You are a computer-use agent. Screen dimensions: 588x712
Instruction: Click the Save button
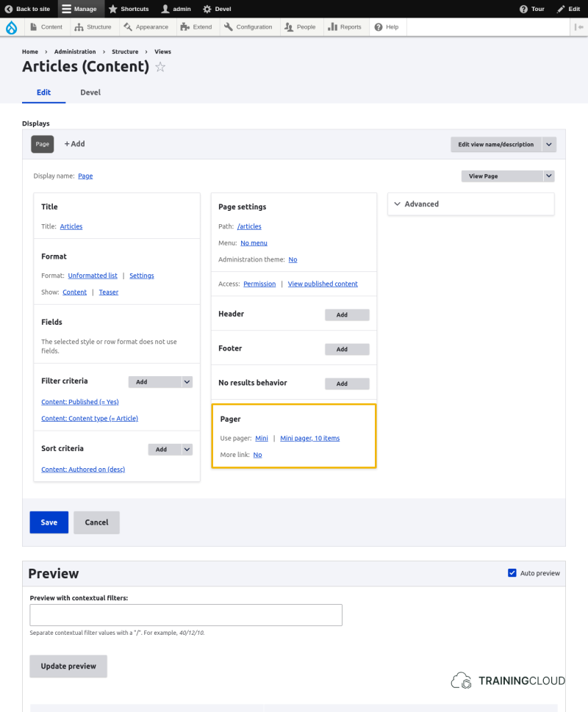[49, 522]
